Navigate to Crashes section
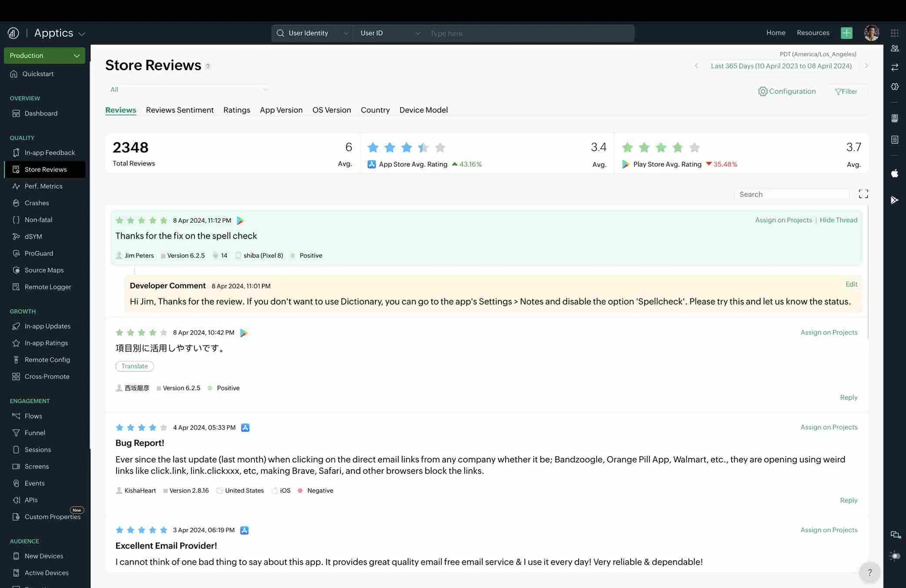This screenshot has height=588, width=906. (37, 203)
